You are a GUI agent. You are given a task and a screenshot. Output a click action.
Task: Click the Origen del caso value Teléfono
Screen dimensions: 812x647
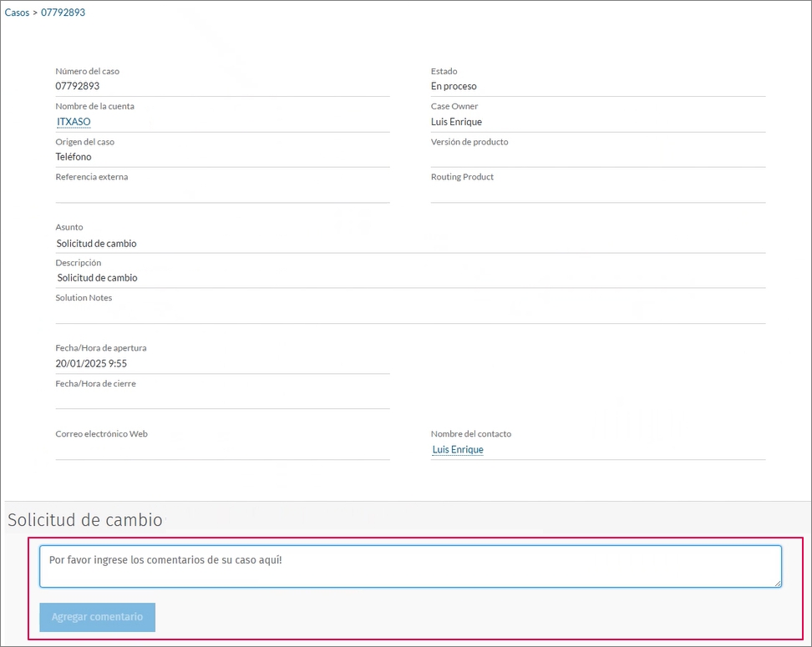pos(74,157)
